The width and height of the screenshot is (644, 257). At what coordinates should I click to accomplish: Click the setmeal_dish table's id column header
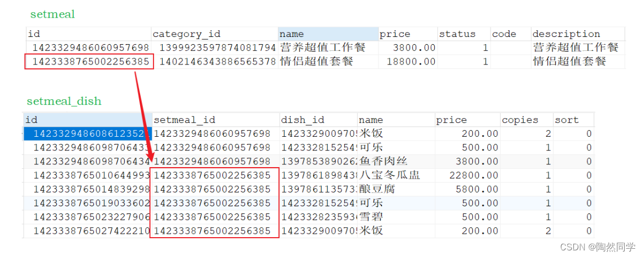[x=88, y=120]
